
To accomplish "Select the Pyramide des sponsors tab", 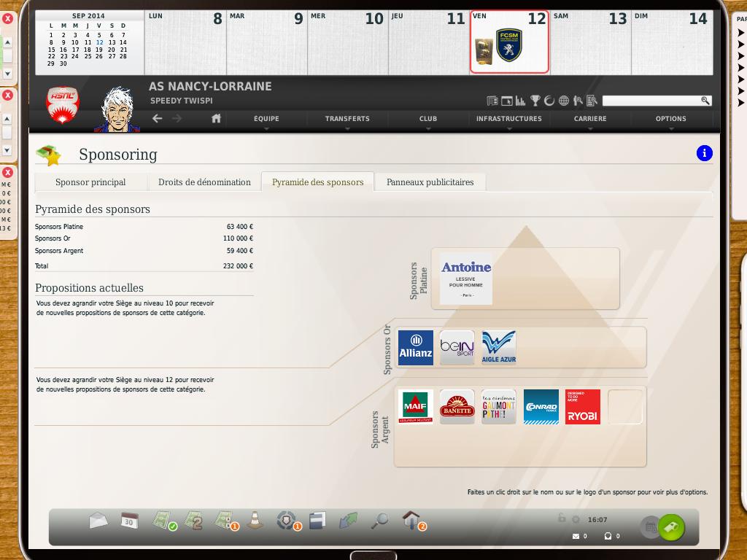I will (318, 182).
